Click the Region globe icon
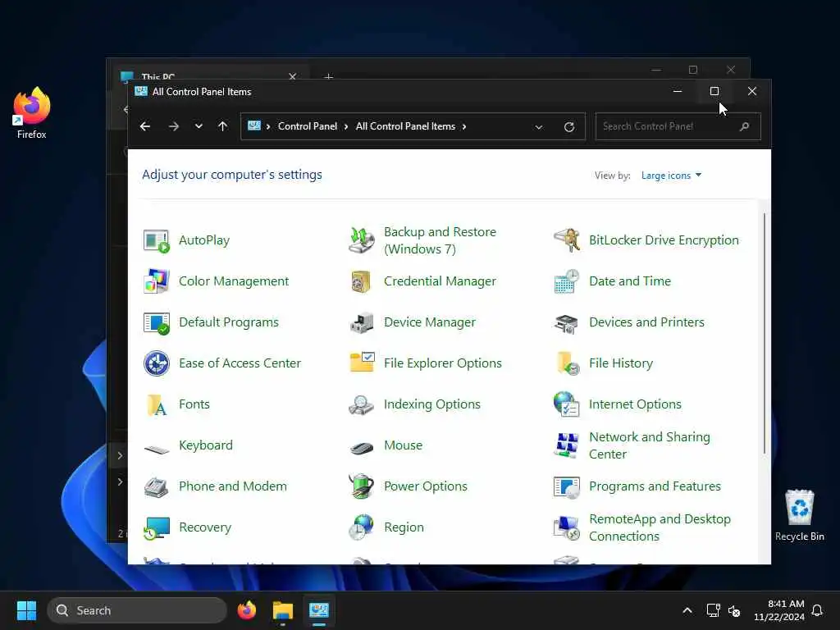 [x=362, y=527]
